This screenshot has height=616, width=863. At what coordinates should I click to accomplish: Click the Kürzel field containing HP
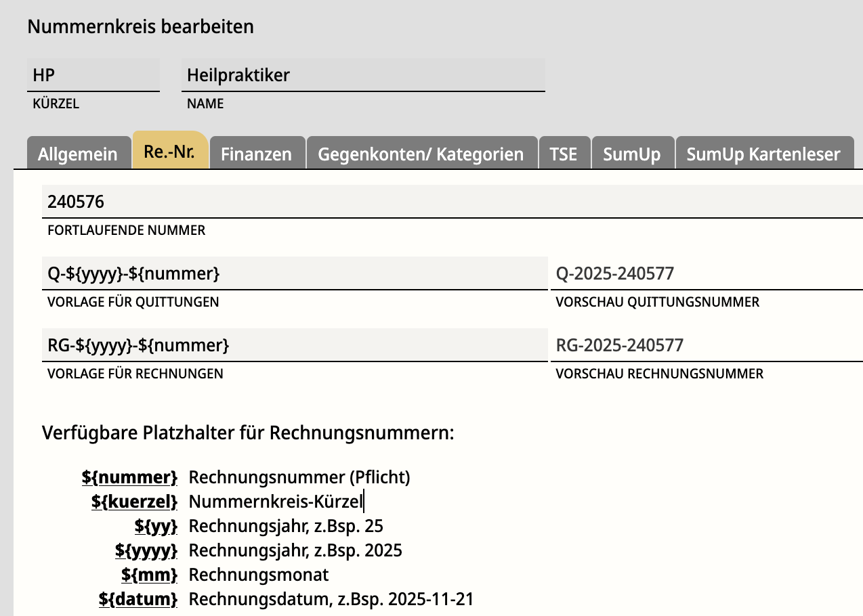coord(93,75)
